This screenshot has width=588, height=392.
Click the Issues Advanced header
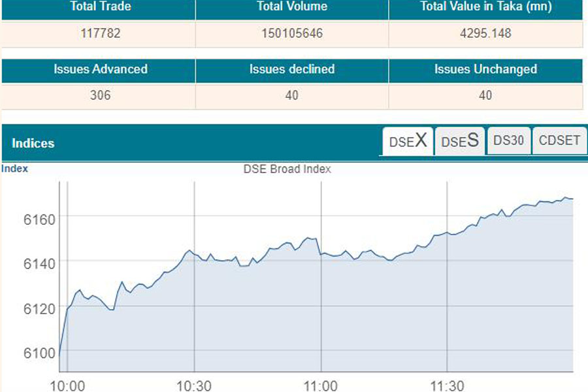[100, 69]
